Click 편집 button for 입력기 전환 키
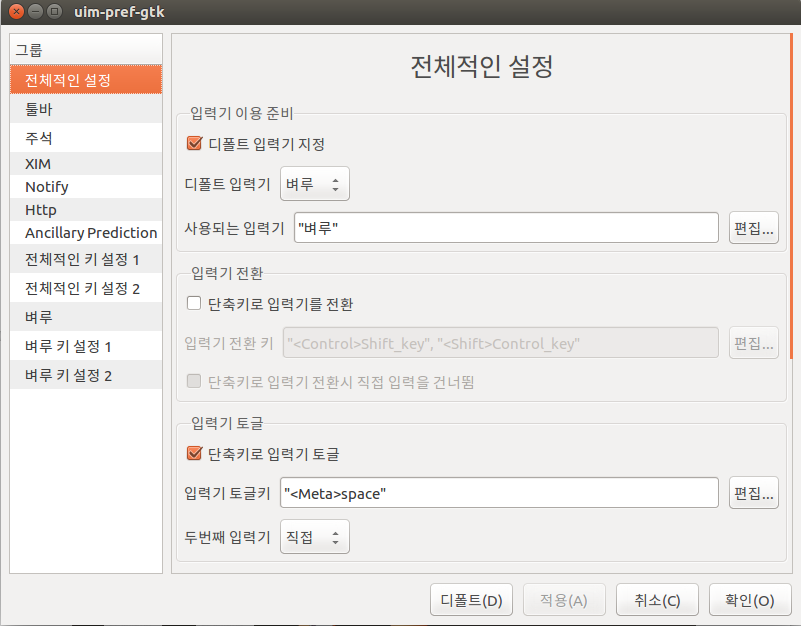 tap(753, 343)
